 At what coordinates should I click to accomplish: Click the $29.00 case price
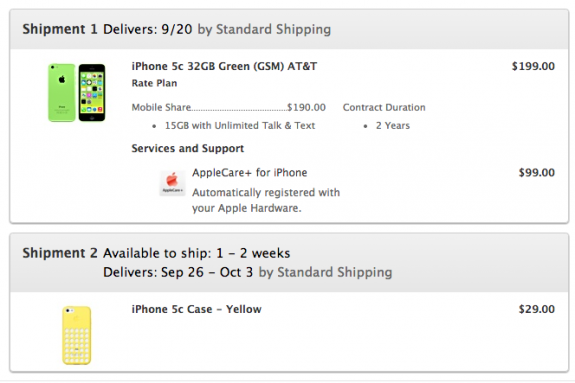536,309
